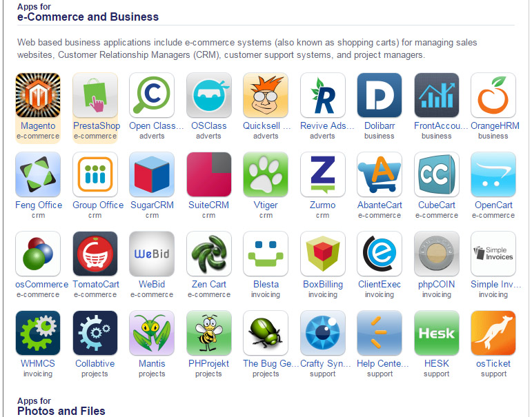This screenshot has height=417, width=532.
Task: Select the Simple Invoices thumbnail
Action: coord(493,254)
